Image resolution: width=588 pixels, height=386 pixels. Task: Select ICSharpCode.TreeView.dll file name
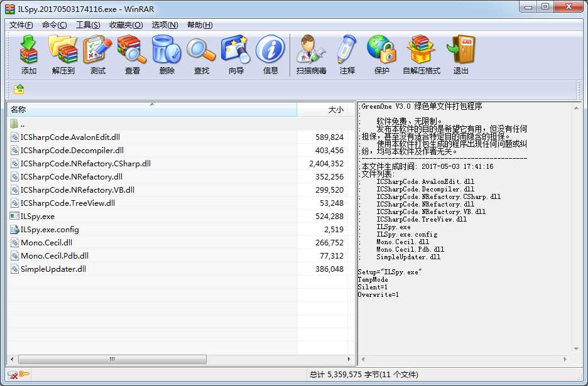click(67, 203)
